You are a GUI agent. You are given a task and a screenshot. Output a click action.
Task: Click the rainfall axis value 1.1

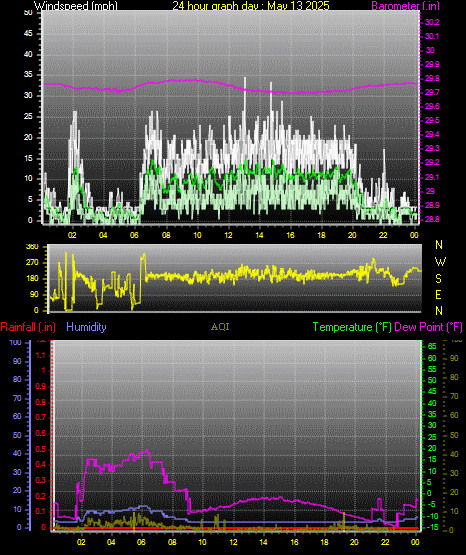(x=41, y=355)
